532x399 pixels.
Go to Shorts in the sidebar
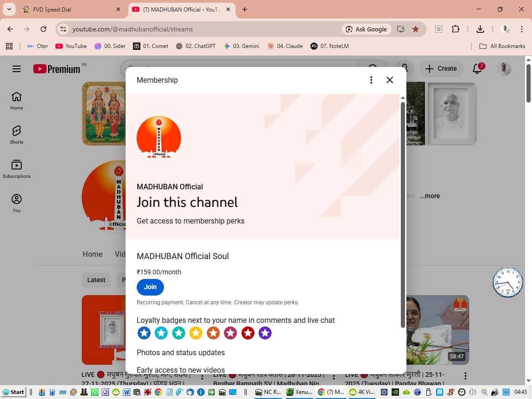coord(17,134)
